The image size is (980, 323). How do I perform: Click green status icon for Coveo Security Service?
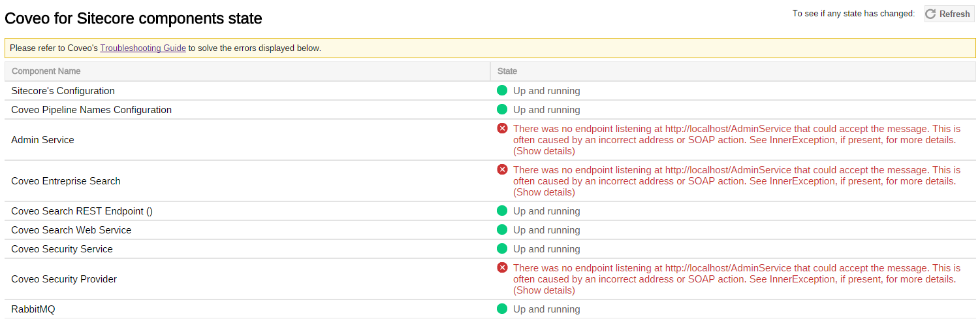coord(502,248)
